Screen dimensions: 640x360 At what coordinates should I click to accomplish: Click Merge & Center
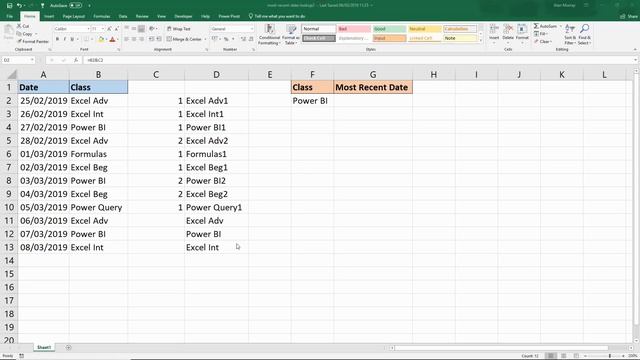point(184,39)
